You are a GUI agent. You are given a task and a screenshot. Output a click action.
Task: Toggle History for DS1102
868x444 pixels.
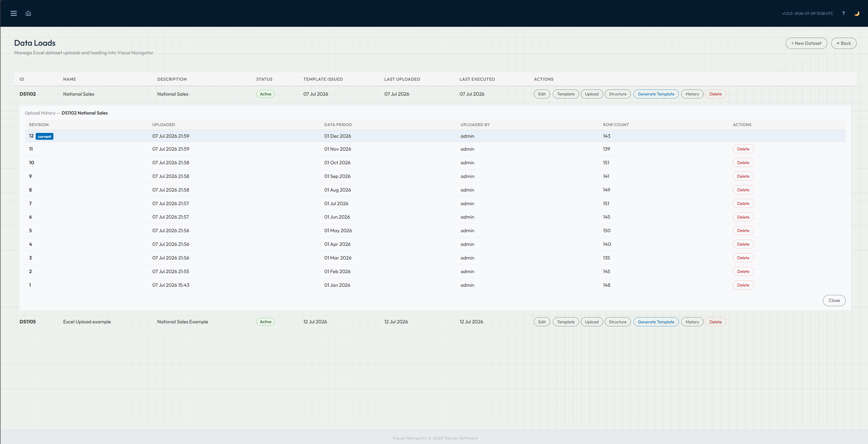[x=692, y=94]
